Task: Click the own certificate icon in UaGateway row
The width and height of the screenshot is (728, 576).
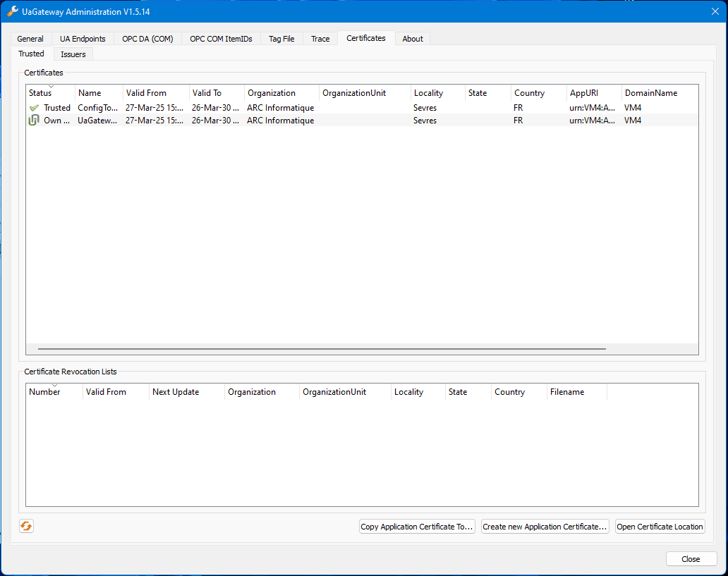Action: coord(34,121)
